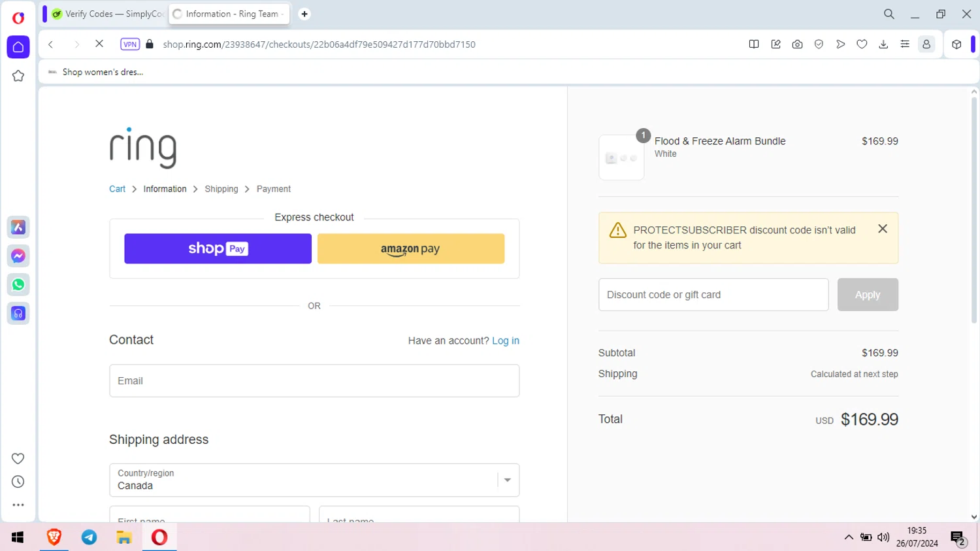Go to Cart breadcrumb link
The image size is (980, 551).
(x=117, y=189)
